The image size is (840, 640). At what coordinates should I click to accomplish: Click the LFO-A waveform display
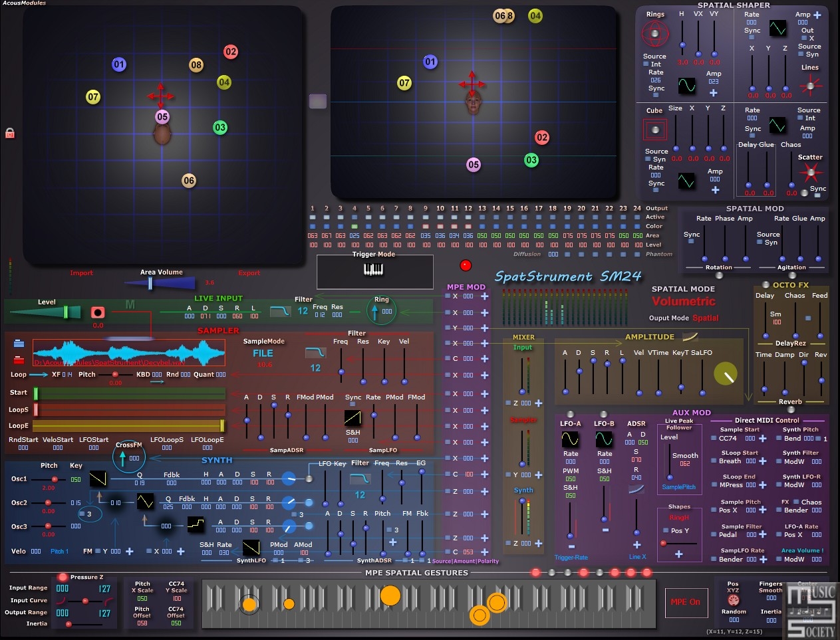571,439
